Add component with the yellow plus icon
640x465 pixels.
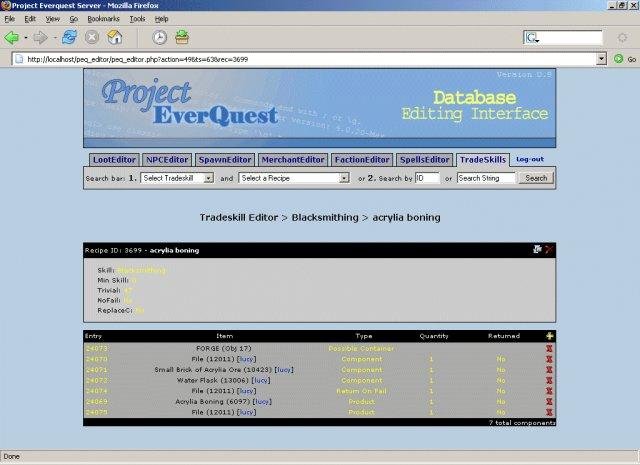[x=549, y=336]
